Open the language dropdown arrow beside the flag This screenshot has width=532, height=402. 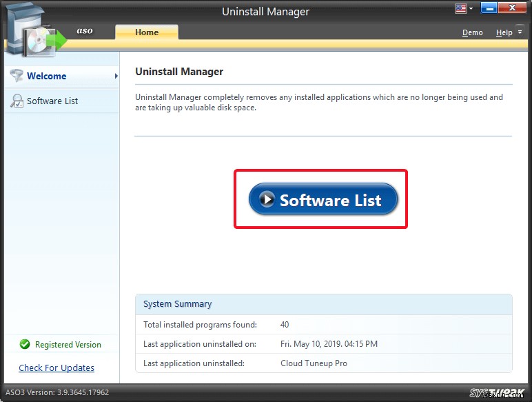click(471, 10)
